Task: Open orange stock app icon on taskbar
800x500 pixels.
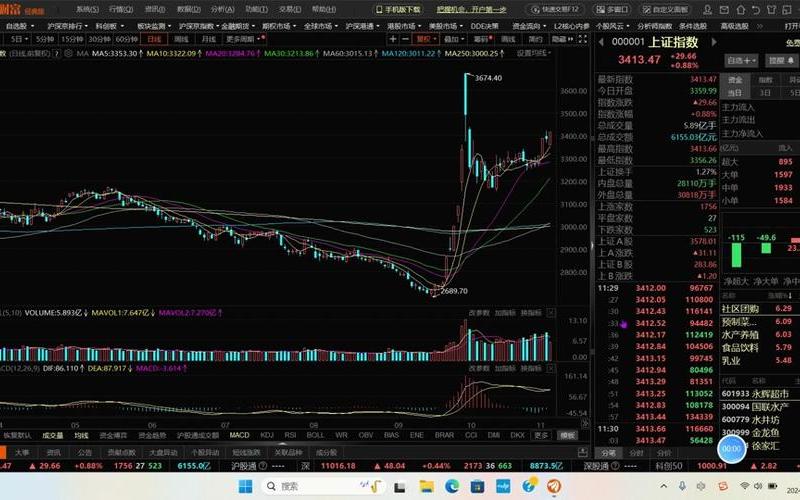Action: point(554,486)
